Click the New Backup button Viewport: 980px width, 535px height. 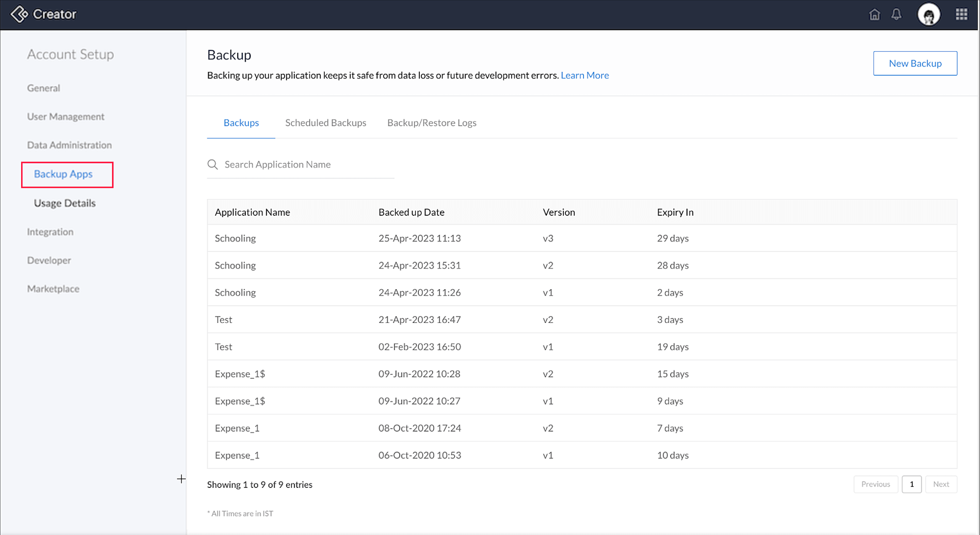pyautogui.click(x=915, y=64)
